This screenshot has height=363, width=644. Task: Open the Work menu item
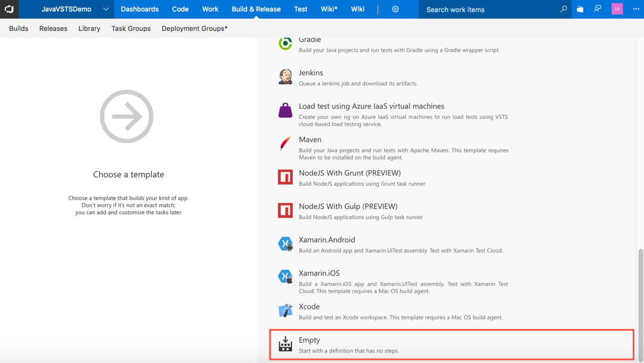pos(210,9)
